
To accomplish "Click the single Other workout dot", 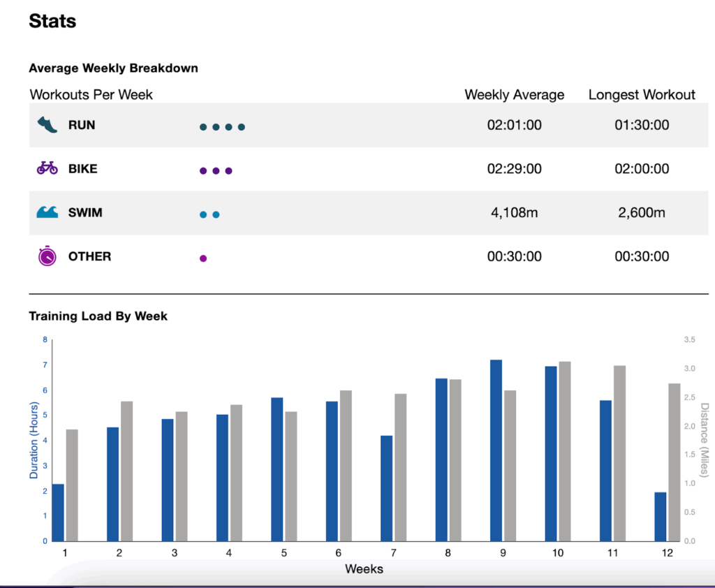I will [203, 258].
